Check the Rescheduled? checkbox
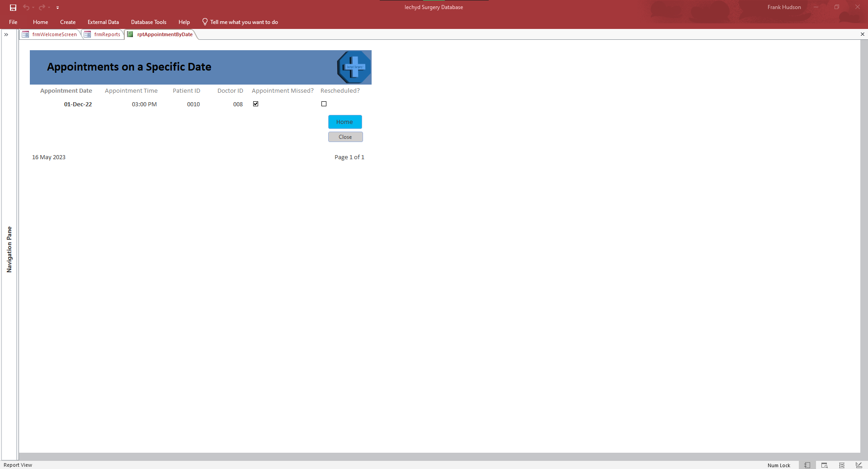This screenshot has height=469, width=868. [324, 104]
